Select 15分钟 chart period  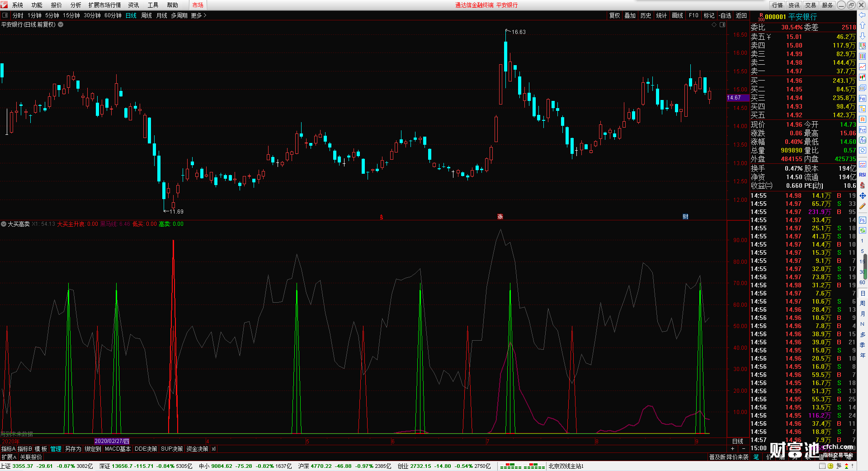(x=71, y=15)
